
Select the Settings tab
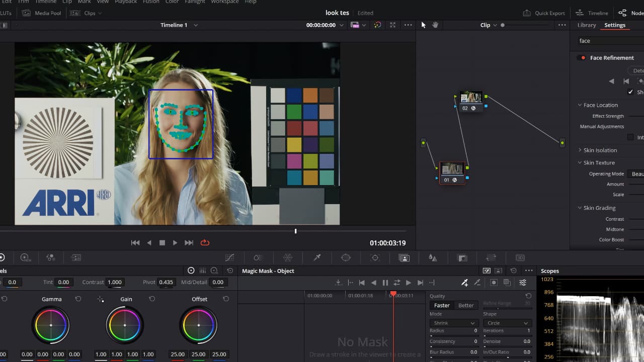[615, 25]
